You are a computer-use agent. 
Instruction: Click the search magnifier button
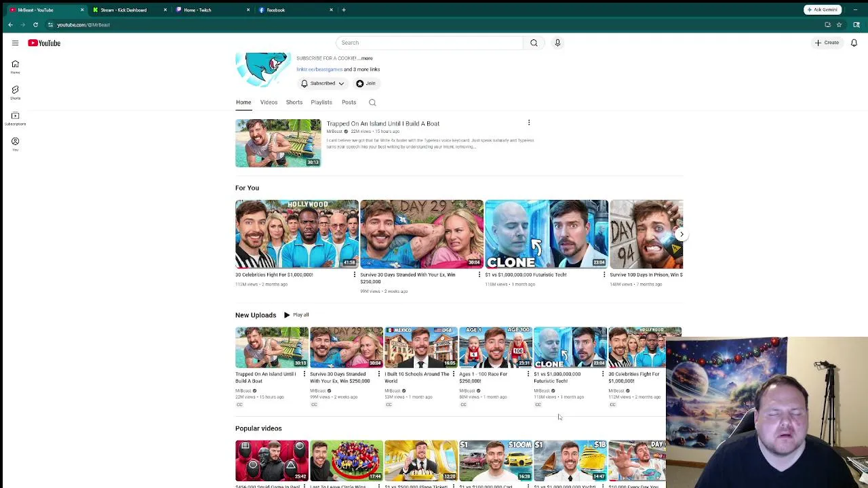point(534,43)
